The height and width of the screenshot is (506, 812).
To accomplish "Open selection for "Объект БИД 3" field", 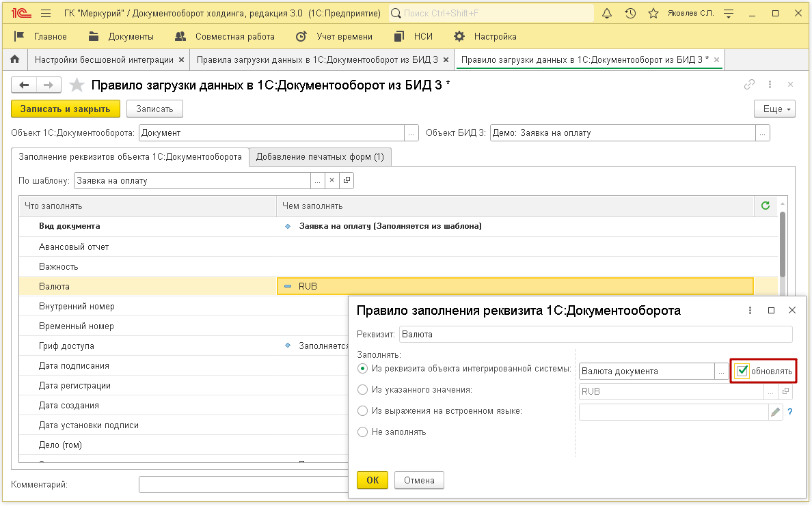I will click(x=763, y=133).
